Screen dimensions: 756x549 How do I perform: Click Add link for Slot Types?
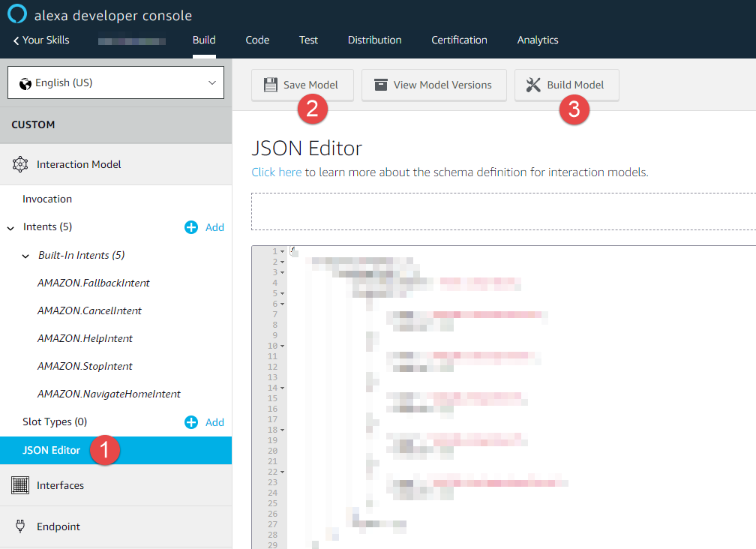click(x=214, y=423)
